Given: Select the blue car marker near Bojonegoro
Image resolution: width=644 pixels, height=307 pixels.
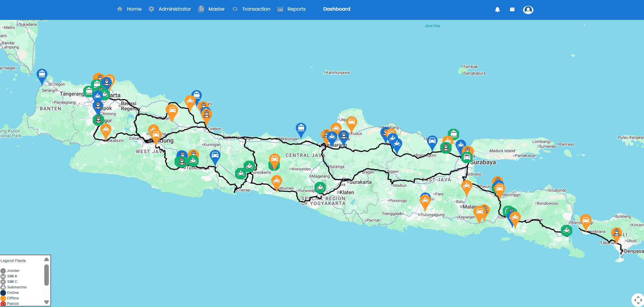Looking at the screenshot, I should (x=432, y=141).
